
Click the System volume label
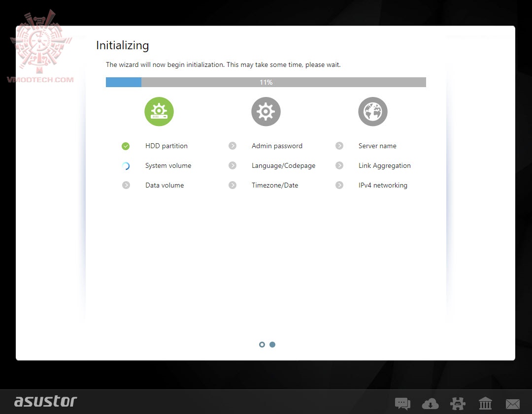[x=168, y=165]
